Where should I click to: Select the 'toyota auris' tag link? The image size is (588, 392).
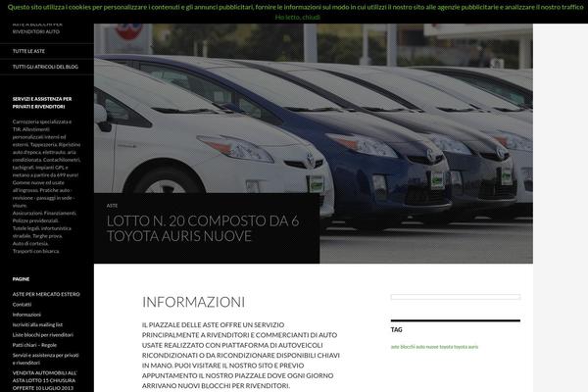coord(466,347)
